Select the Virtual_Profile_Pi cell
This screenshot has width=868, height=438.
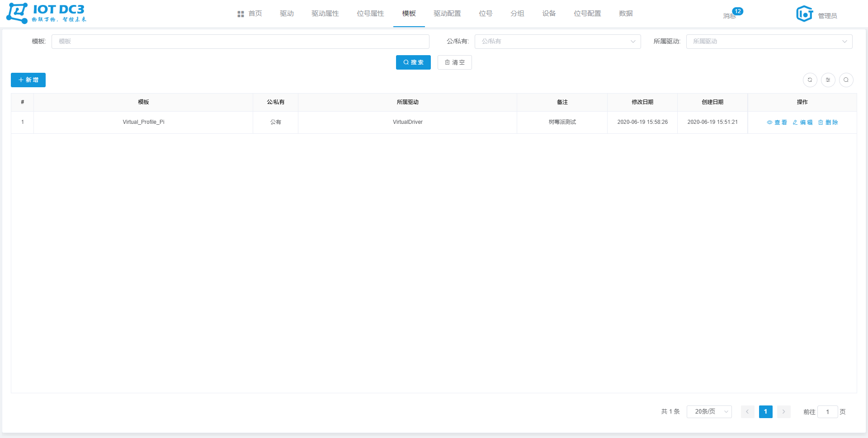coord(143,122)
